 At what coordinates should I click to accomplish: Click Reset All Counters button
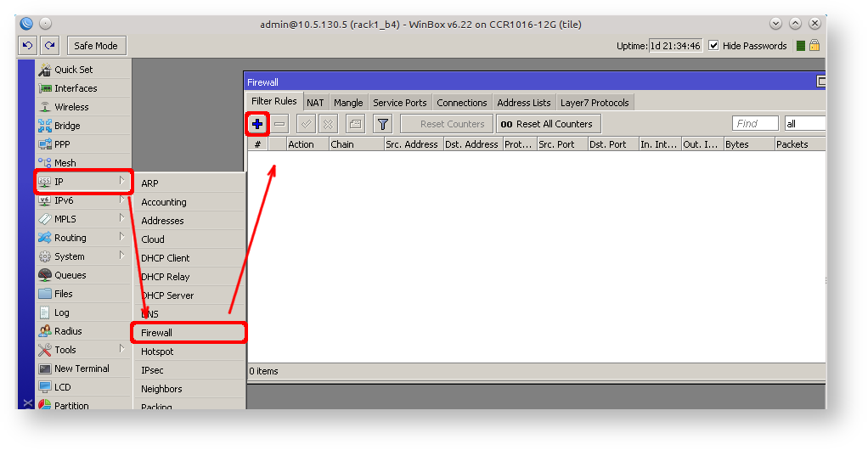click(548, 124)
